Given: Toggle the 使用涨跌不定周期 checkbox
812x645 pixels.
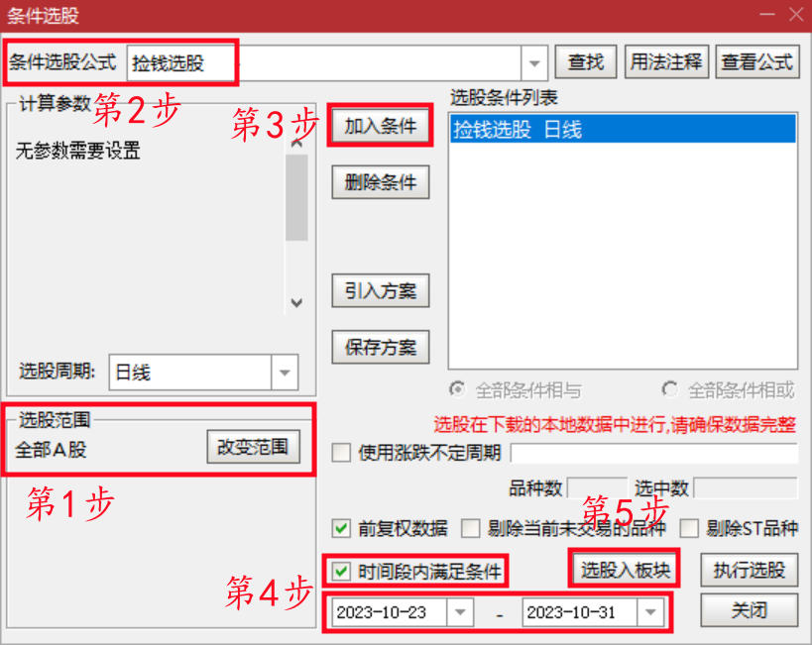Looking at the screenshot, I should click(341, 453).
